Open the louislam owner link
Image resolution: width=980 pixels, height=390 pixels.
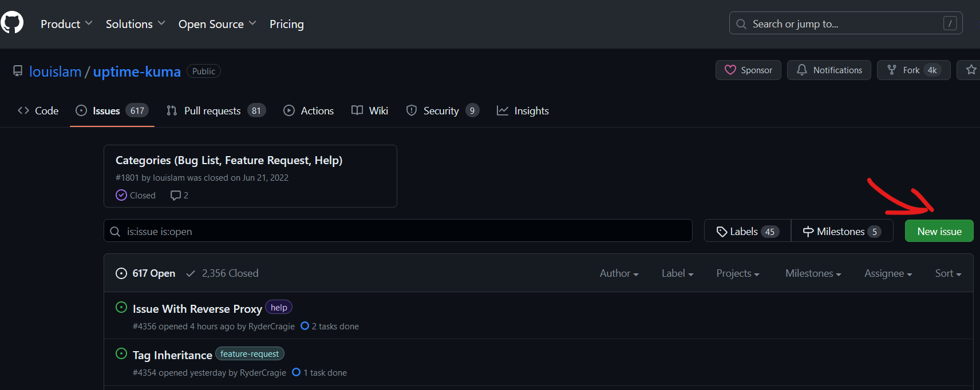(56, 71)
